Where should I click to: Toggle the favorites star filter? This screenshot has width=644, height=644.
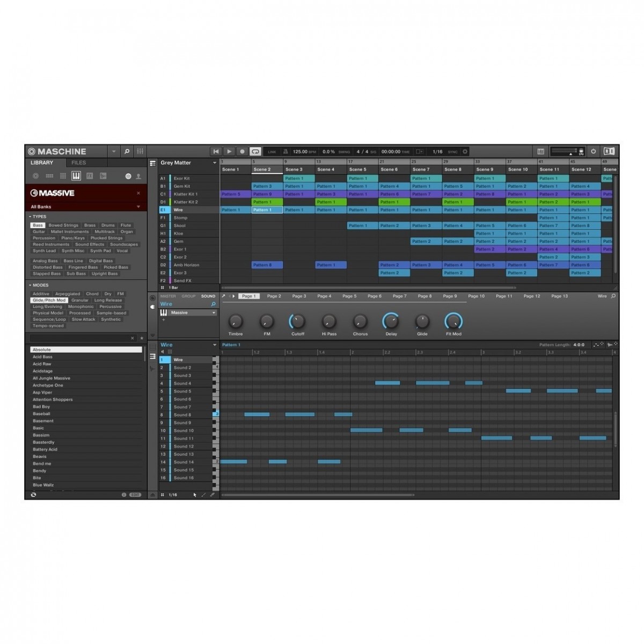[x=142, y=338]
